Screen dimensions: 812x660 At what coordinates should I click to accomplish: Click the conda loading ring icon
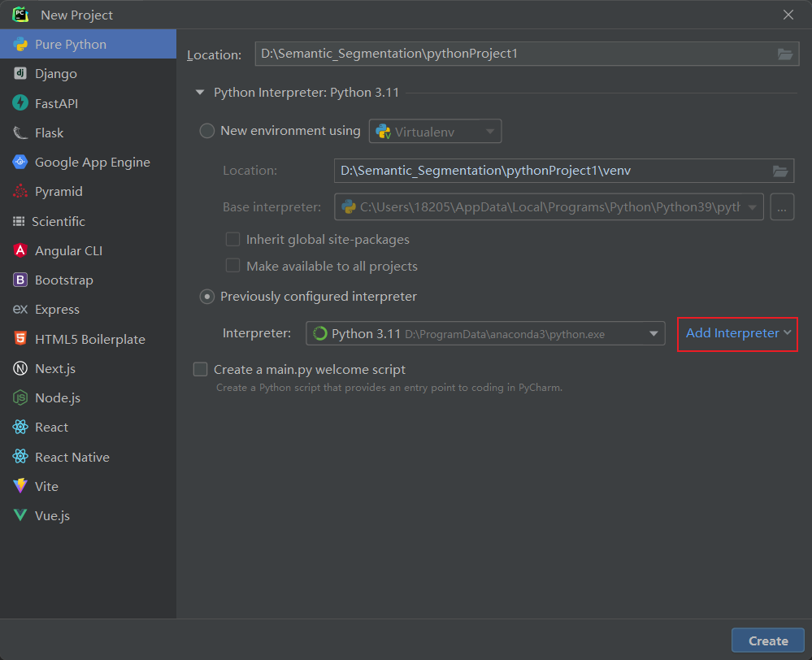pyautogui.click(x=320, y=333)
